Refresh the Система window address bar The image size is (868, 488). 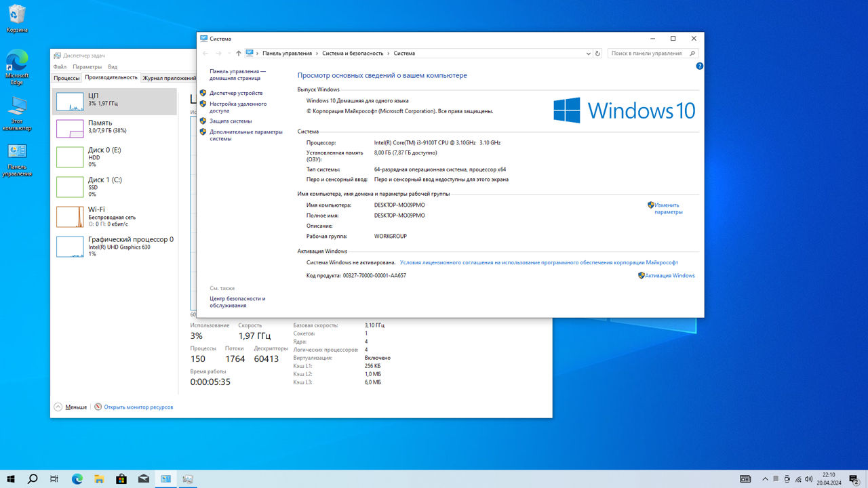click(x=597, y=53)
